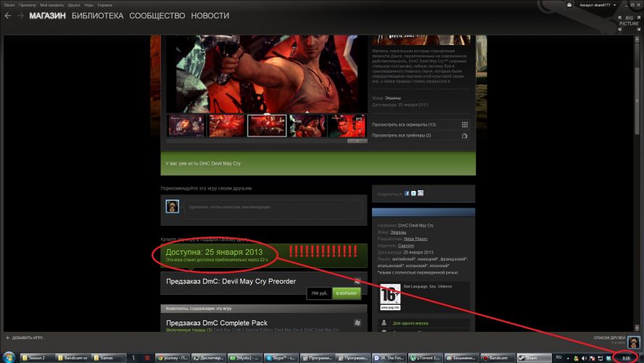Click Windows platform icon on Complete Pack

(x=358, y=323)
